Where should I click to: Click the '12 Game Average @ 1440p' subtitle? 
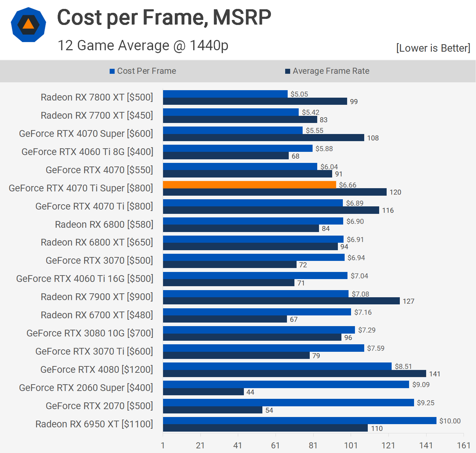(143, 46)
